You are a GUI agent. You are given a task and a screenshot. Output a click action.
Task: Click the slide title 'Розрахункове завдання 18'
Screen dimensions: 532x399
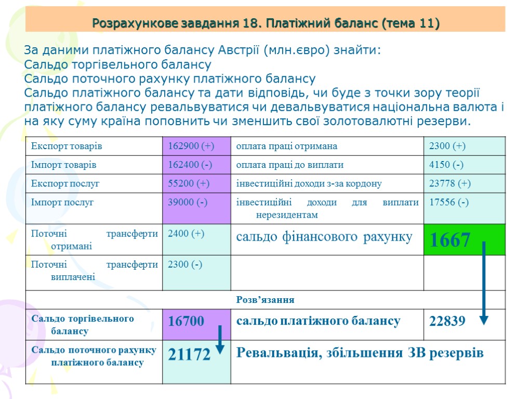coord(265,23)
